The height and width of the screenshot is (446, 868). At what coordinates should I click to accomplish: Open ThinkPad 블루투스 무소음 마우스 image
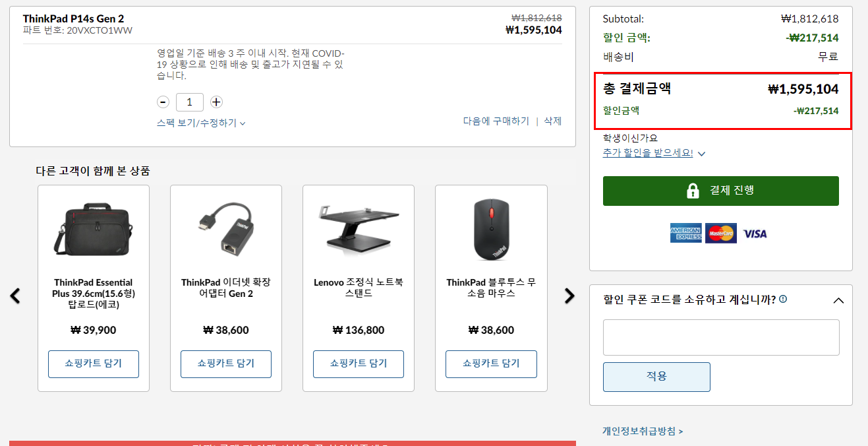click(491, 230)
